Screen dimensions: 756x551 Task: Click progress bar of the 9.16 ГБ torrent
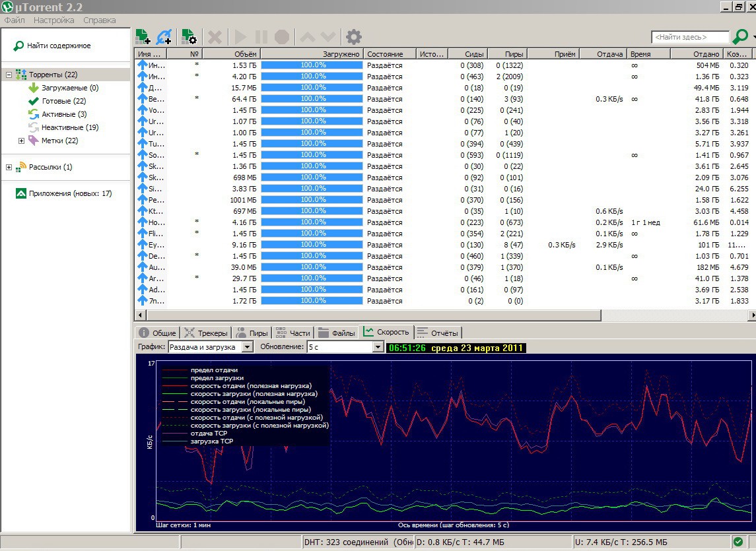pos(312,244)
